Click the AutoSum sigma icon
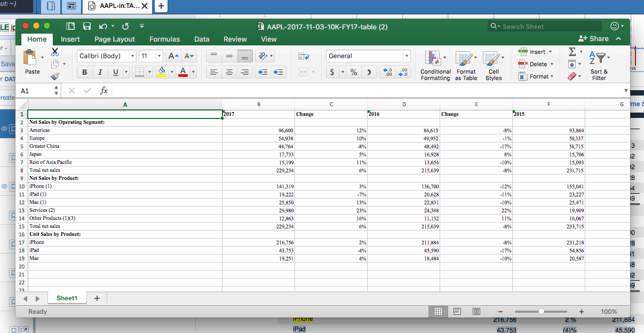The height and width of the screenshot is (333, 644). click(x=572, y=51)
